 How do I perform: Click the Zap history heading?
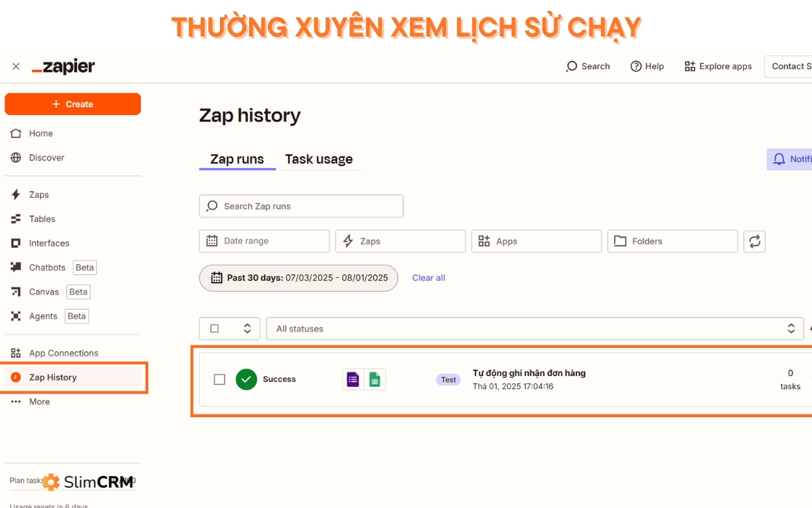click(250, 115)
